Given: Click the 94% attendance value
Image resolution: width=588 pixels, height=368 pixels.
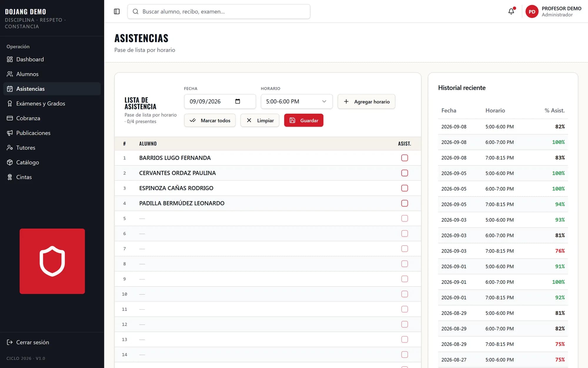Looking at the screenshot, I should pyautogui.click(x=560, y=204).
